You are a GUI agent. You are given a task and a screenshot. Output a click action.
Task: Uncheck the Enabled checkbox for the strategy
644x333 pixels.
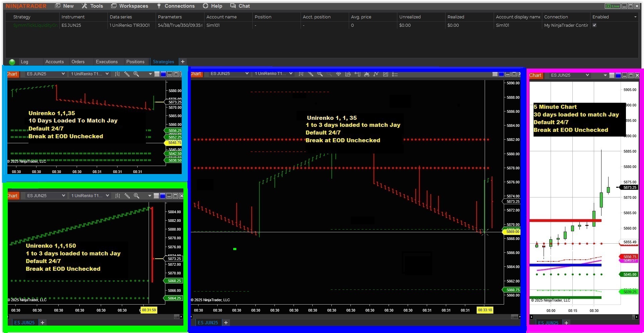(x=594, y=25)
